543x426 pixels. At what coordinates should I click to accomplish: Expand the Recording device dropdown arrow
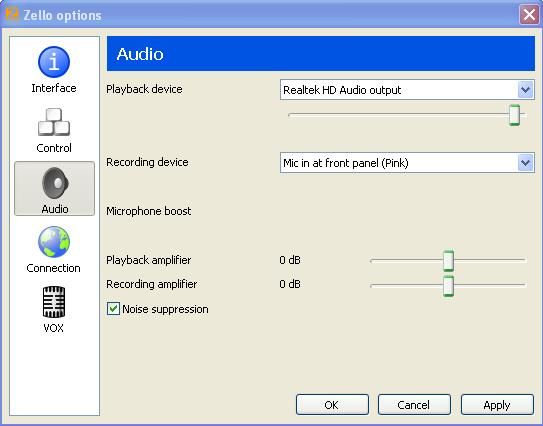pyautogui.click(x=525, y=162)
